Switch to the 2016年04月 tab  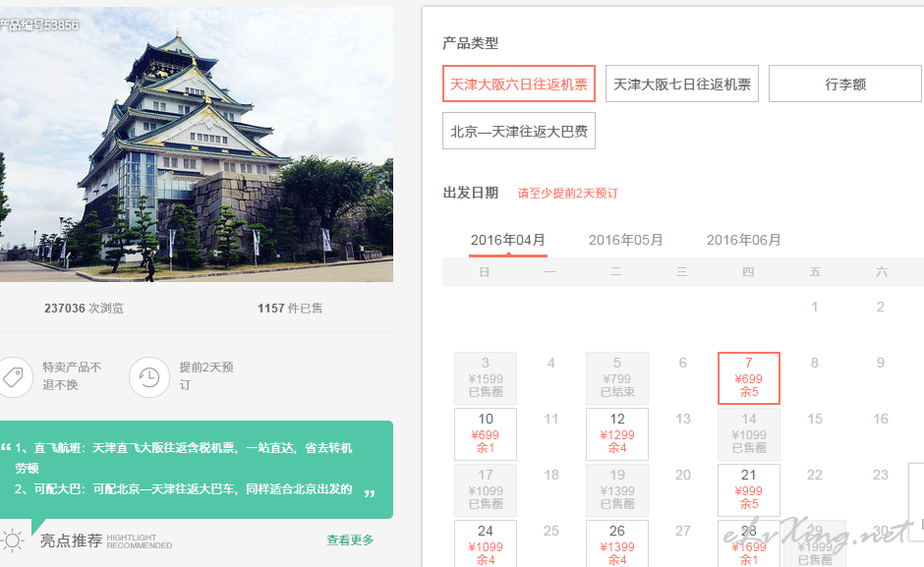pyautogui.click(x=508, y=241)
